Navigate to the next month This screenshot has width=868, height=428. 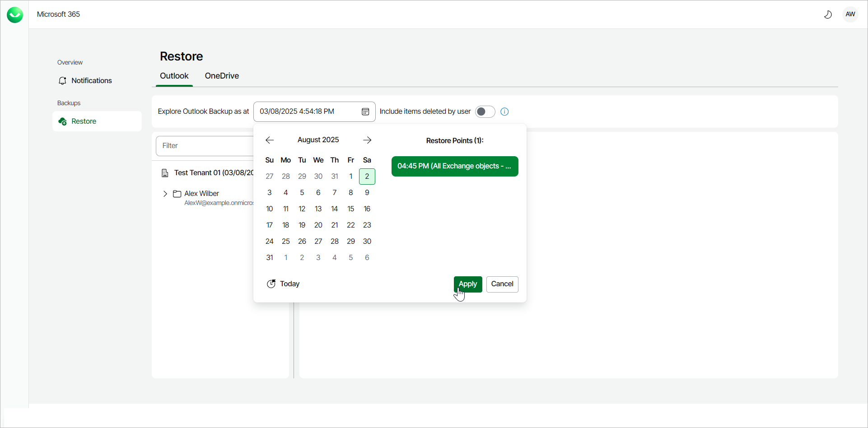click(x=367, y=140)
